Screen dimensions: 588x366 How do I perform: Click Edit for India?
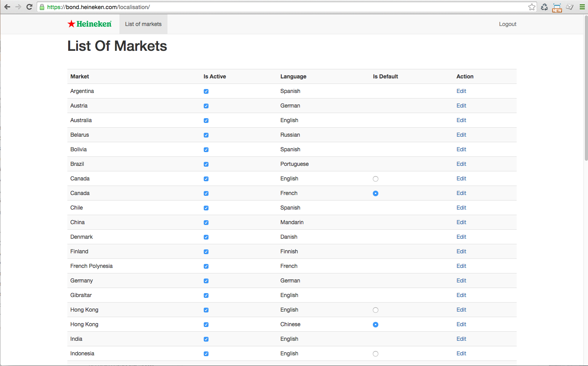pyautogui.click(x=461, y=339)
